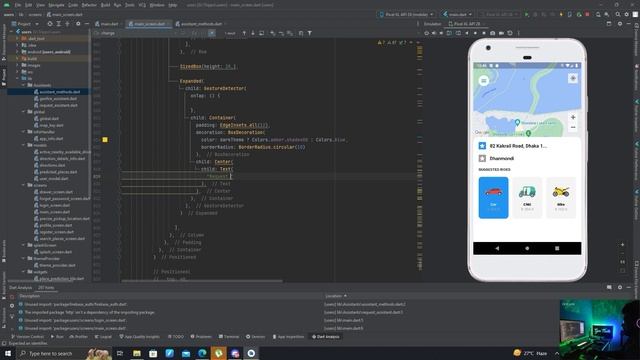Jump to previous occurrence with the up arrow in find bar
Screen dimensions: 640x360
click(244, 33)
